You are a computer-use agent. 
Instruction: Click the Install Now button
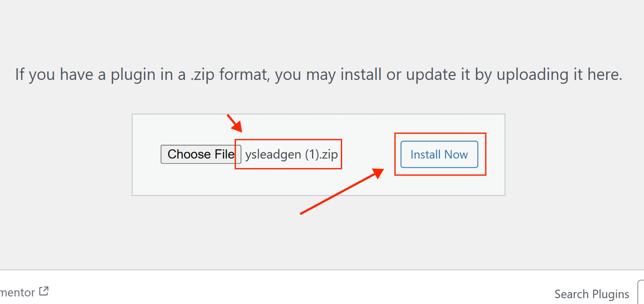pyautogui.click(x=439, y=154)
